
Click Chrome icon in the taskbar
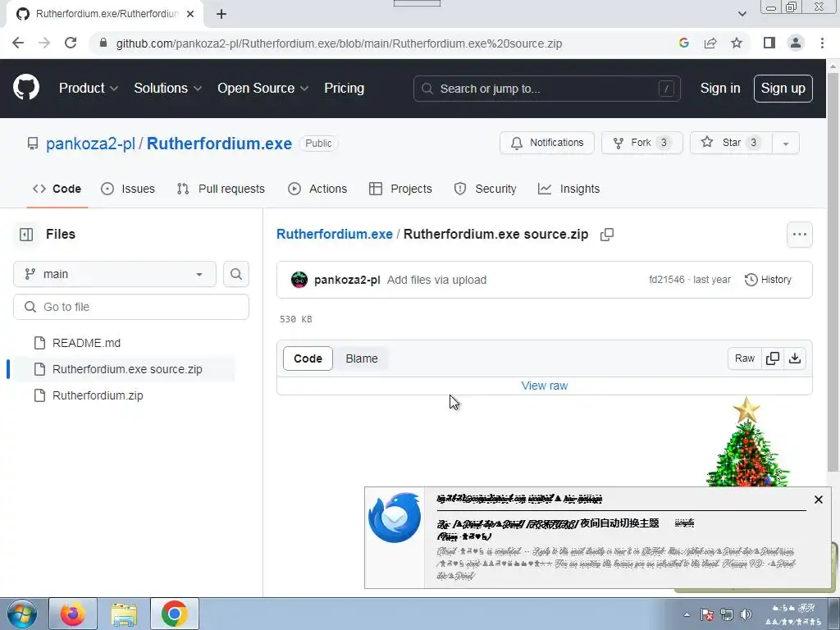click(174, 614)
